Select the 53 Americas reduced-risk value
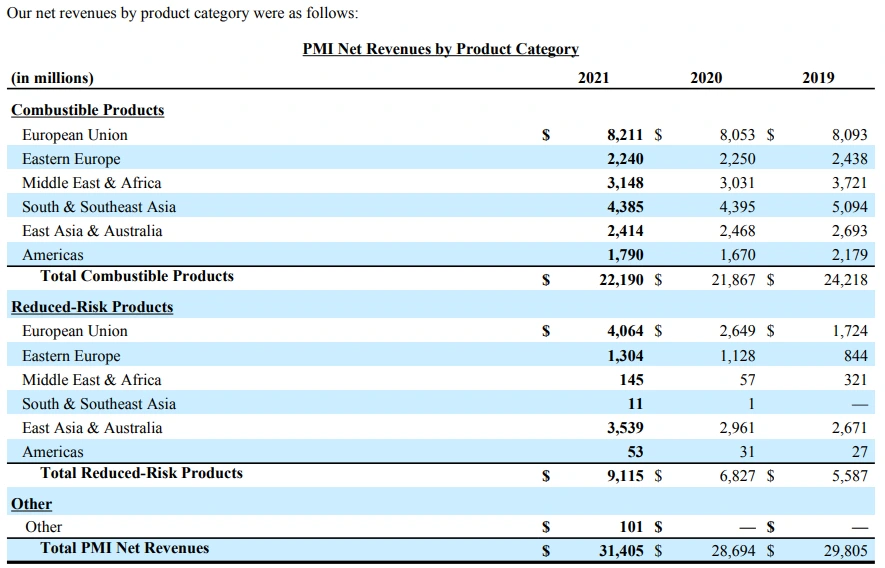The height and width of the screenshot is (568, 885). pyautogui.click(x=636, y=452)
